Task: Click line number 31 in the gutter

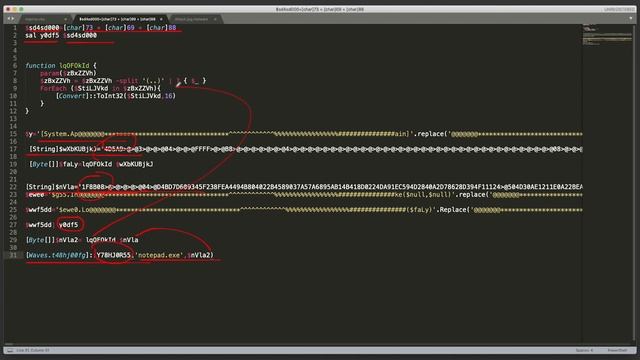Action: click(13, 255)
